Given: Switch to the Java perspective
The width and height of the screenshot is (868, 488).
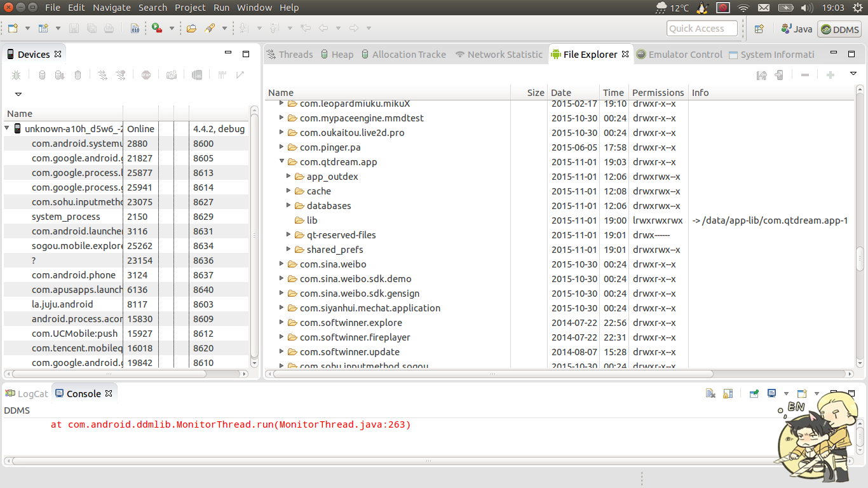Looking at the screenshot, I should pyautogui.click(x=797, y=29).
